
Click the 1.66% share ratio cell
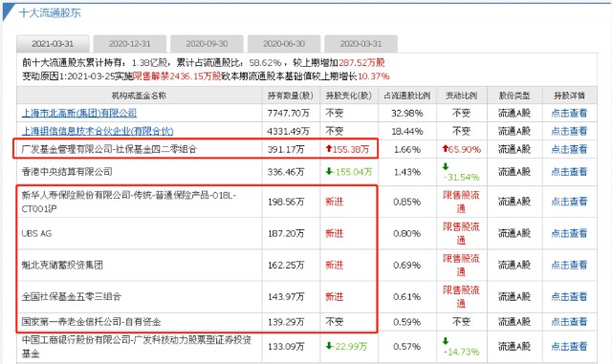coord(407,149)
